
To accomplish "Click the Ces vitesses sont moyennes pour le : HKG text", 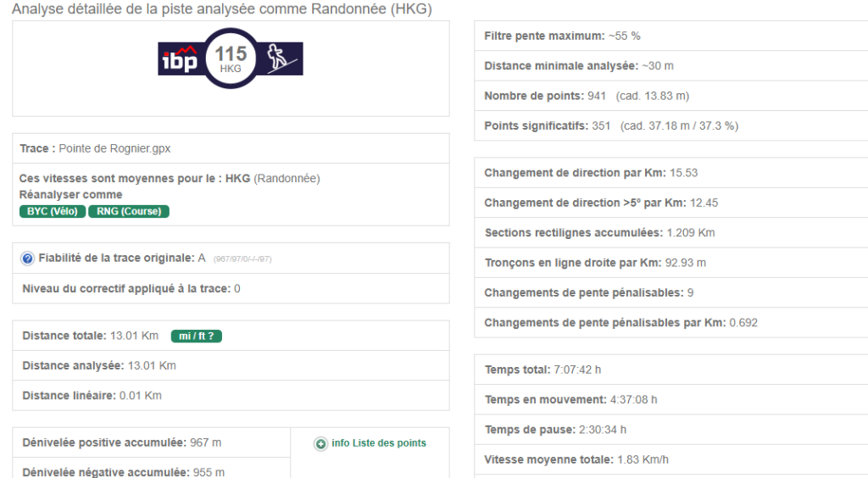I will tap(135, 178).
